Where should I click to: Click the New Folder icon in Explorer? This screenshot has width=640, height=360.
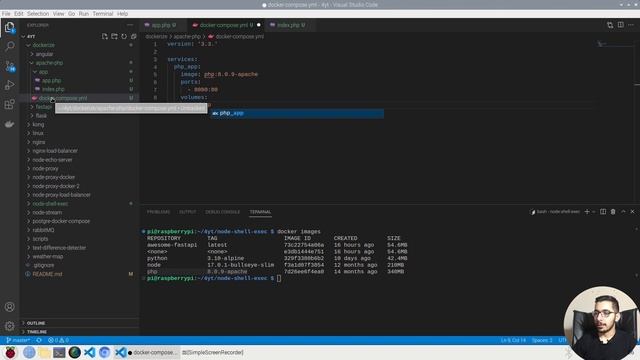114,37
